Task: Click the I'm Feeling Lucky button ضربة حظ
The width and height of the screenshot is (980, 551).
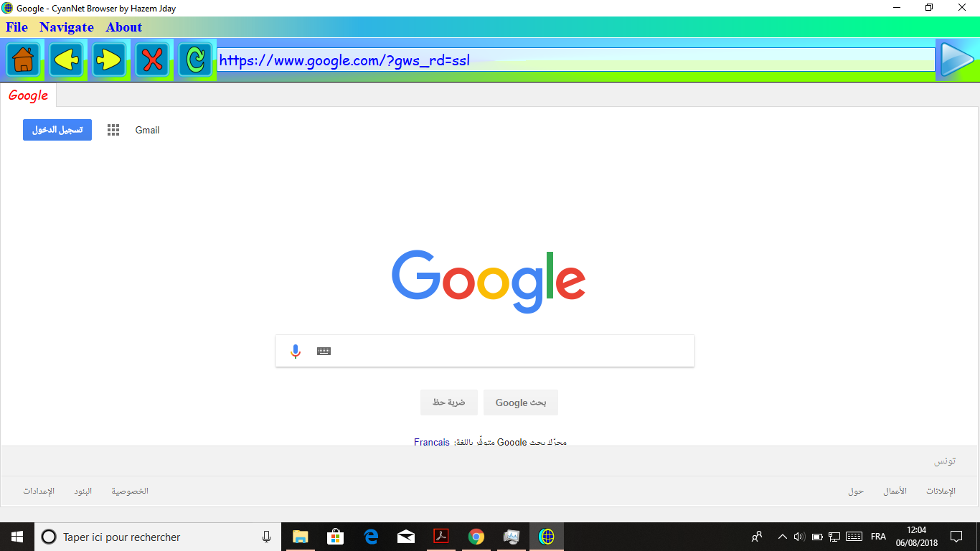Action: click(x=448, y=402)
